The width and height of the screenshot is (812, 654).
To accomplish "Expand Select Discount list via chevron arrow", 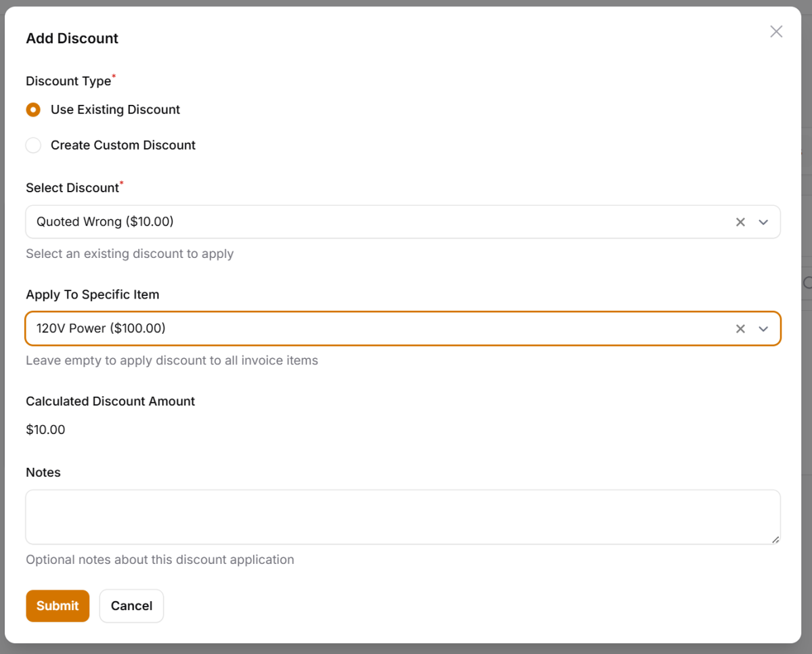I will (x=763, y=222).
